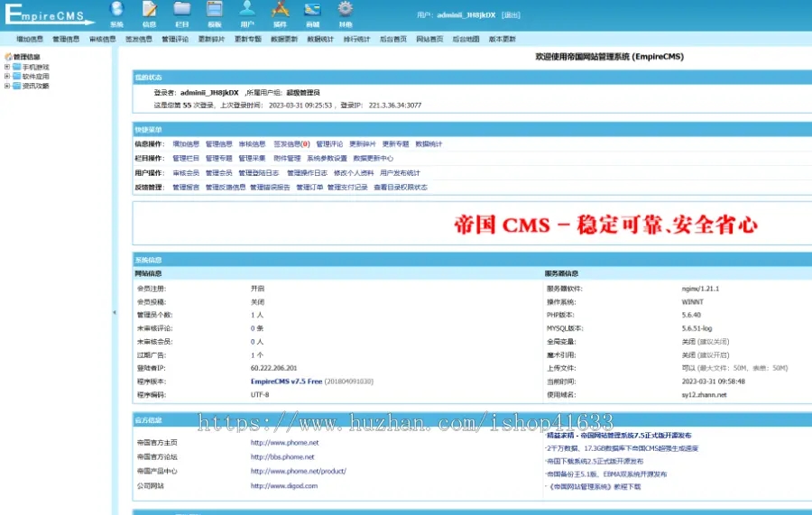This screenshot has height=515, width=812.
Task: Open the 管理反馈信息 quick link
Action: click(226, 188)
